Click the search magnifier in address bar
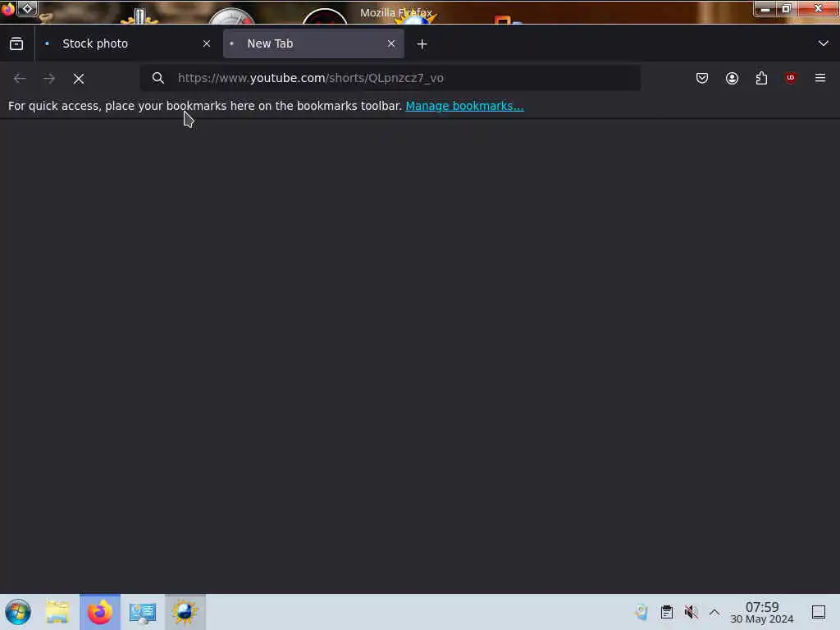 click(x=158, y=78)
